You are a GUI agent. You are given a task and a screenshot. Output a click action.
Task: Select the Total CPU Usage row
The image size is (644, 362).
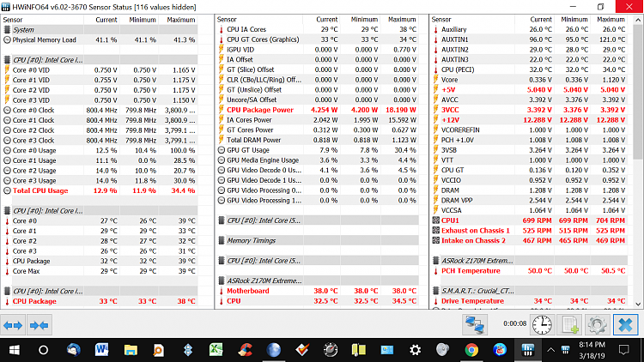(100, 190)
